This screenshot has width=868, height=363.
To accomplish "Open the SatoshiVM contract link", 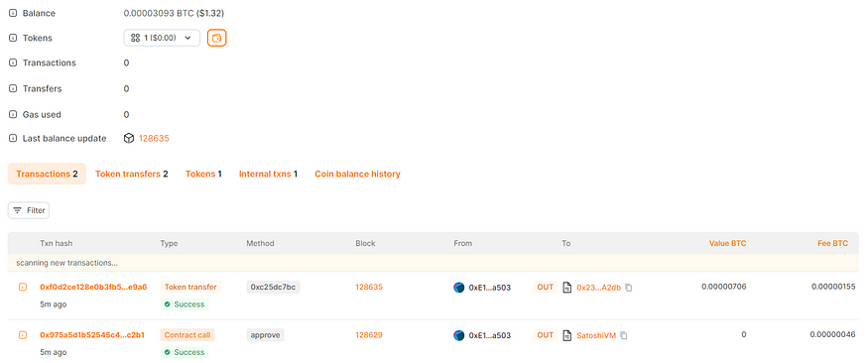I will (x=596, y=335).
